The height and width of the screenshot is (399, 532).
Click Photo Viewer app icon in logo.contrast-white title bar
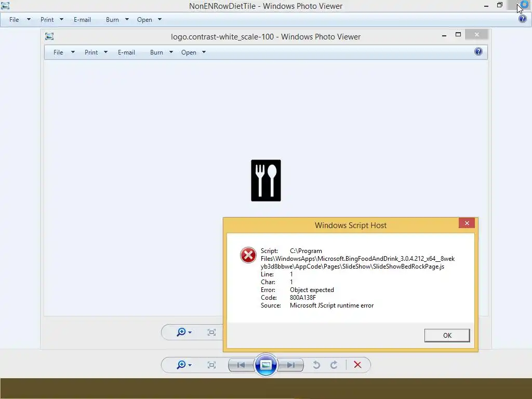point(49,36)
